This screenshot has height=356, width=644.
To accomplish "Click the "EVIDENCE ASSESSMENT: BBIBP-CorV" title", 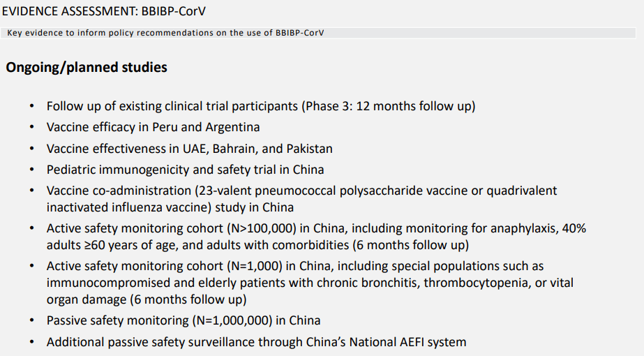I will pos(103,13).
